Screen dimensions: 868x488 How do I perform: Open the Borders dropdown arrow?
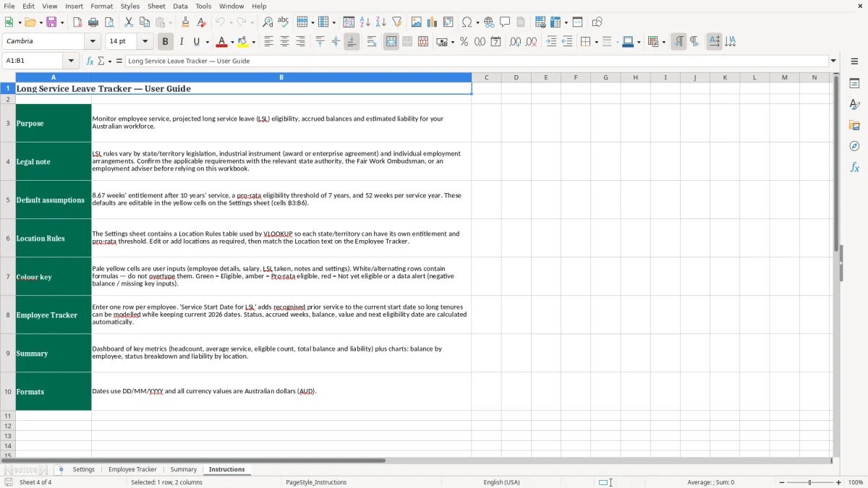[596, 42]
